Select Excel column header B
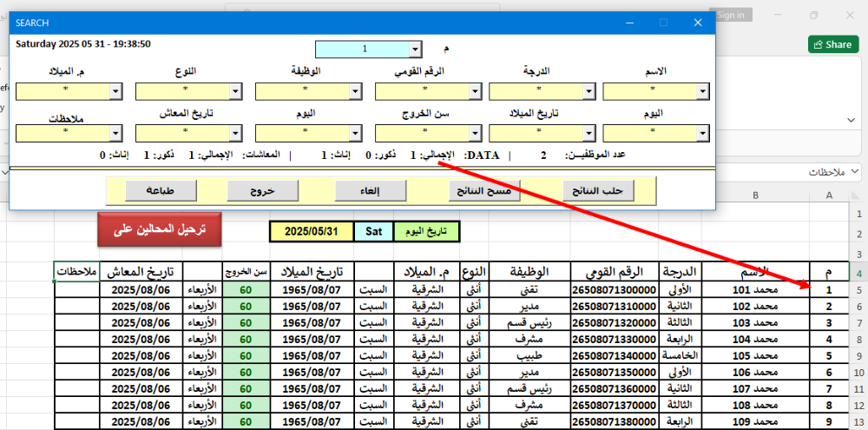The height and width of the screenshot is (430, 868). click(755, 195)
